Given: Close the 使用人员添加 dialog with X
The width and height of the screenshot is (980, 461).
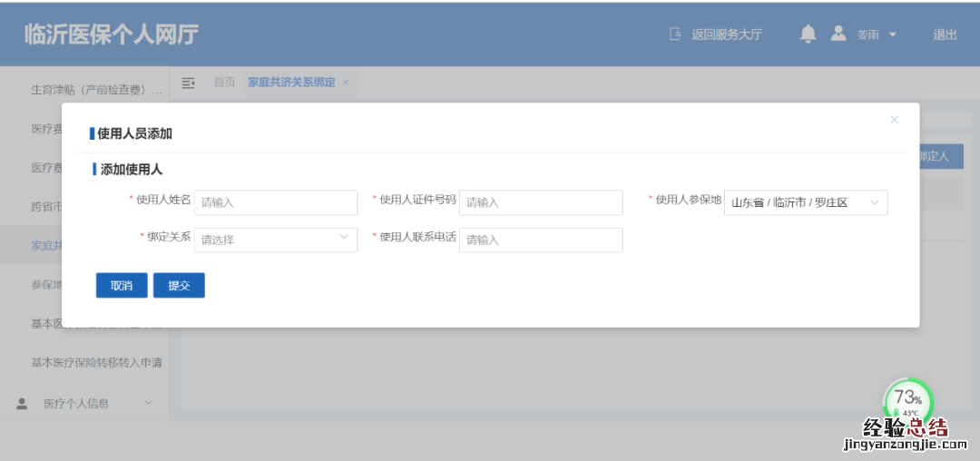Looking at the screenshot, I should point(894,120).
